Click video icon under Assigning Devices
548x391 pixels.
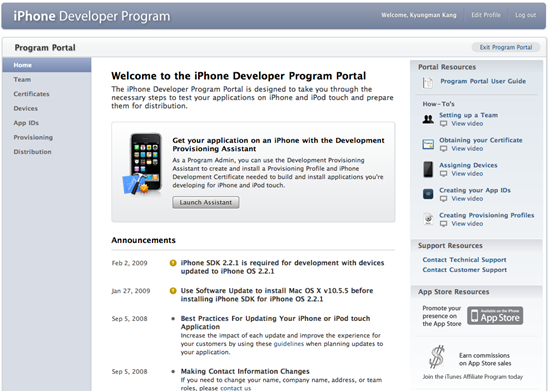tap(443, 174)
